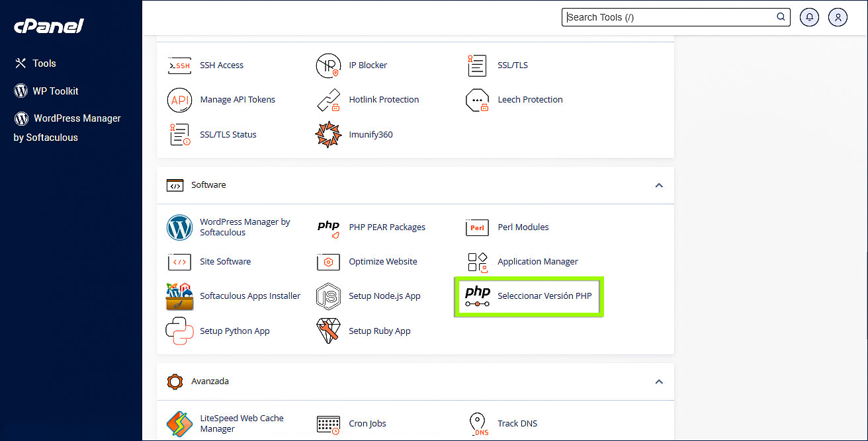
Task: Click the Hotlink Protection link
Action: (x=384, y=100)
